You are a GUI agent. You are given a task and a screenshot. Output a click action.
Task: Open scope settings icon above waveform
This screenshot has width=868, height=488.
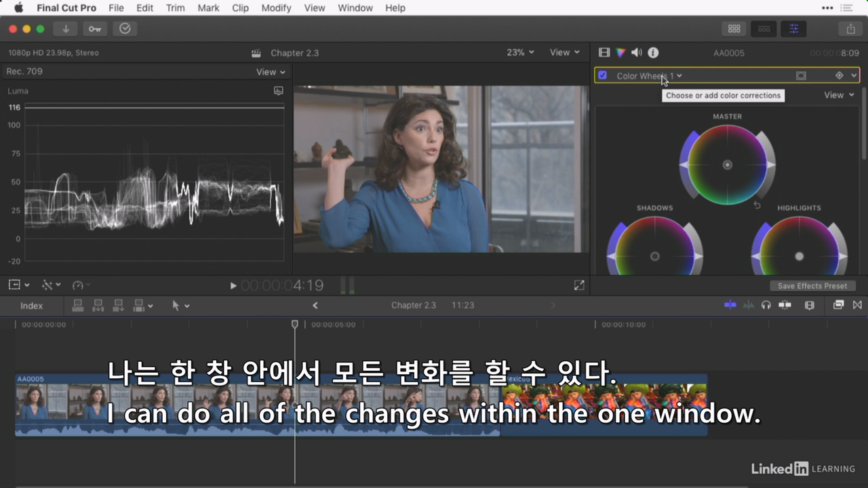pos(278,91)
